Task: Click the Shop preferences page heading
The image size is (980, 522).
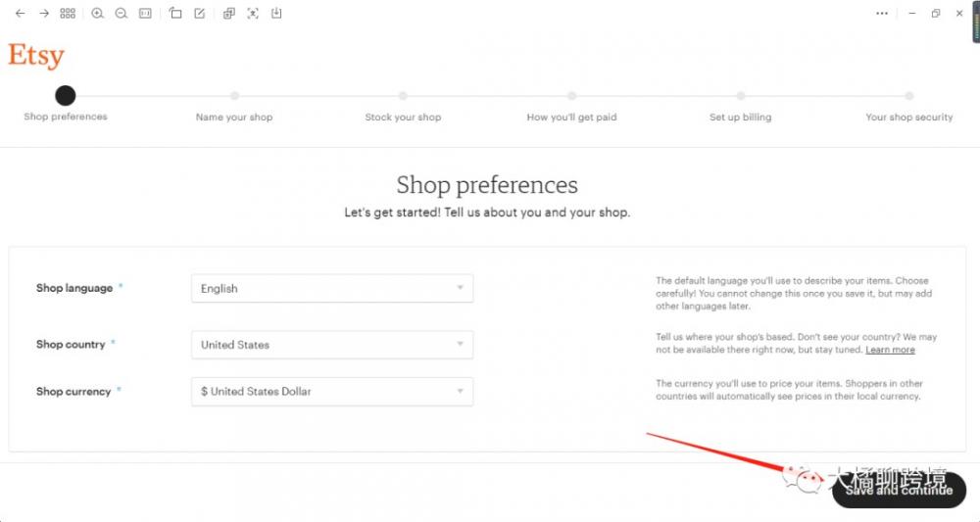Action: tap(487, 185)
